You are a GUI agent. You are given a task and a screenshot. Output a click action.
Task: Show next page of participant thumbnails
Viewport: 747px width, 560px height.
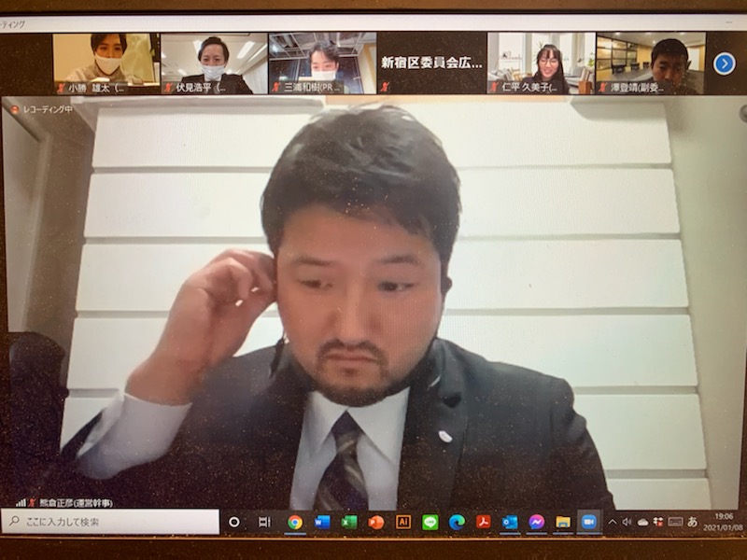(x=724, y=63)
